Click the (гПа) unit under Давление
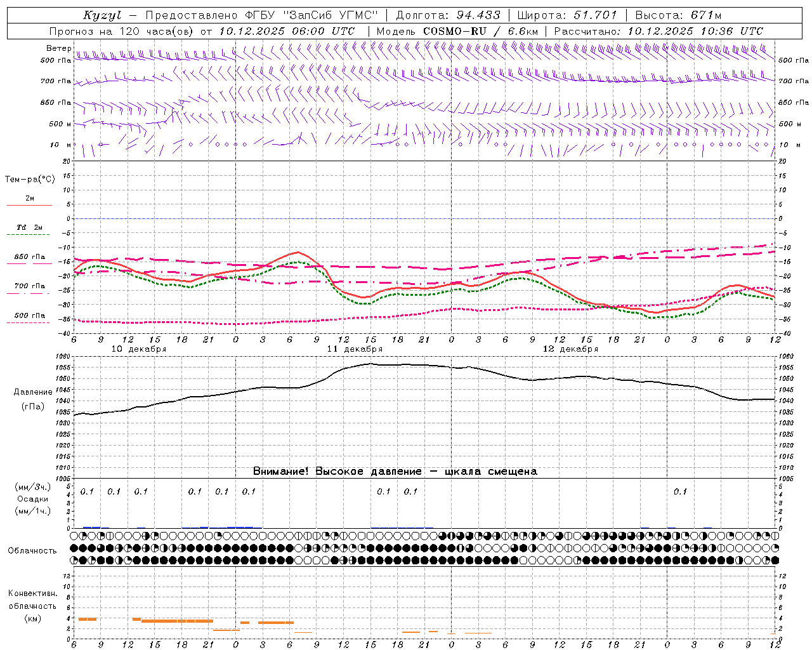Viewport: 812px width, 650px height. [x=32, y=406]
